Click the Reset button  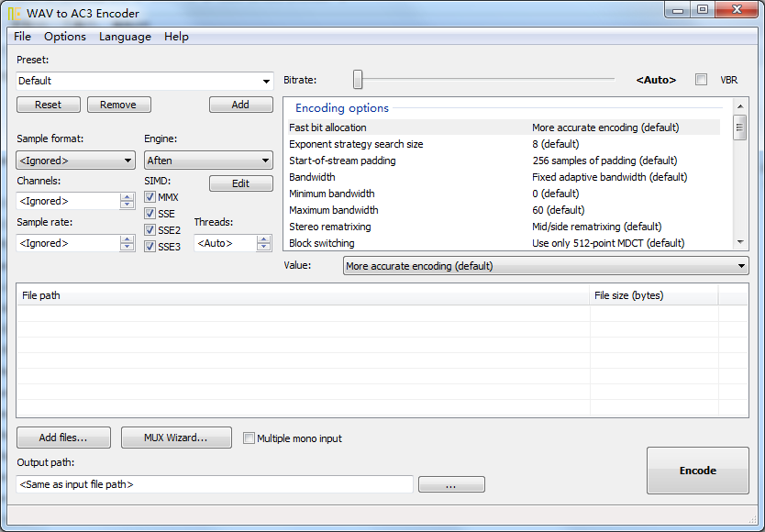click(x=48, y=104)
